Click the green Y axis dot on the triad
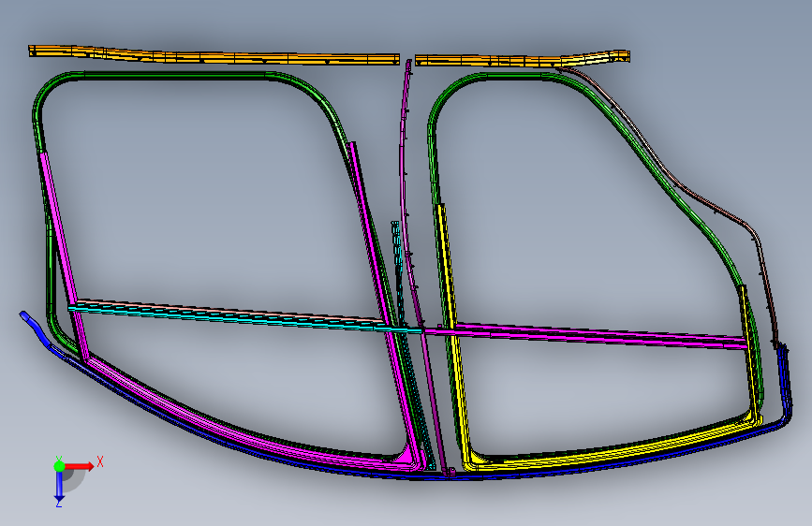The image size is (812, 526). 59,466
